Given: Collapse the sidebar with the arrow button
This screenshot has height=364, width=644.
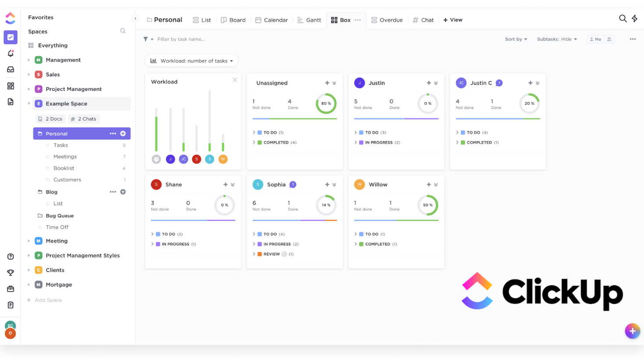Looking at the screenshot, I should click(x=136, y=19).
